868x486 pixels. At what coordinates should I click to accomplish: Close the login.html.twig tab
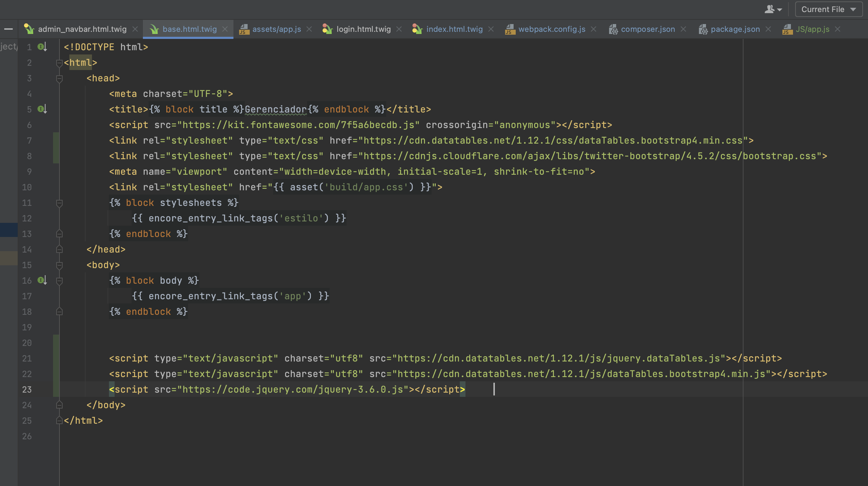click(x=399, y=29)
